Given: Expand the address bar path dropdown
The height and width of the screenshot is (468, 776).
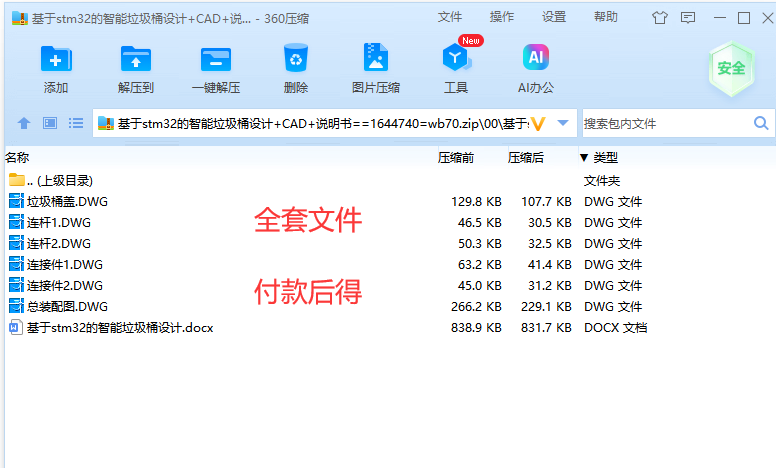Looking at the screenshot, I should tap(563, 123).
